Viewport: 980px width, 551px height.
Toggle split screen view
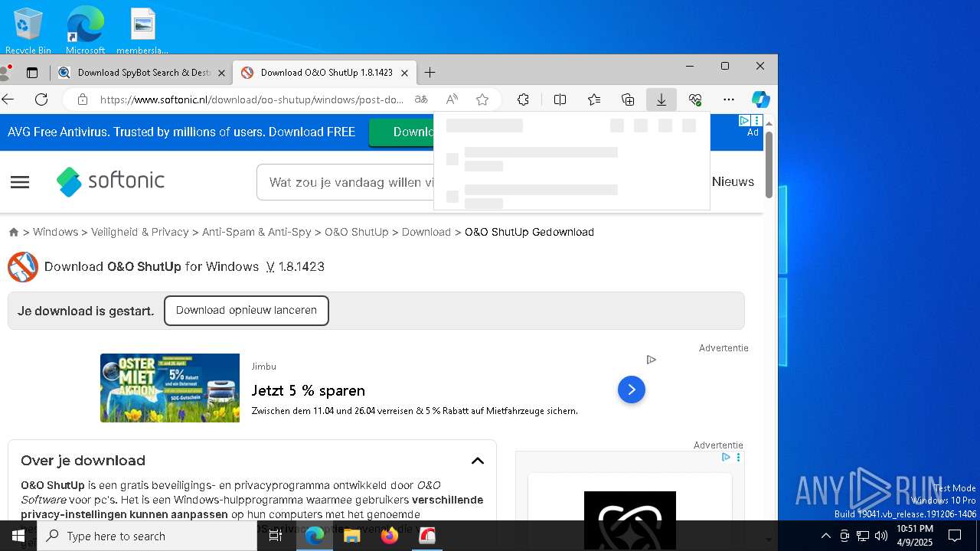click(560, 99)
